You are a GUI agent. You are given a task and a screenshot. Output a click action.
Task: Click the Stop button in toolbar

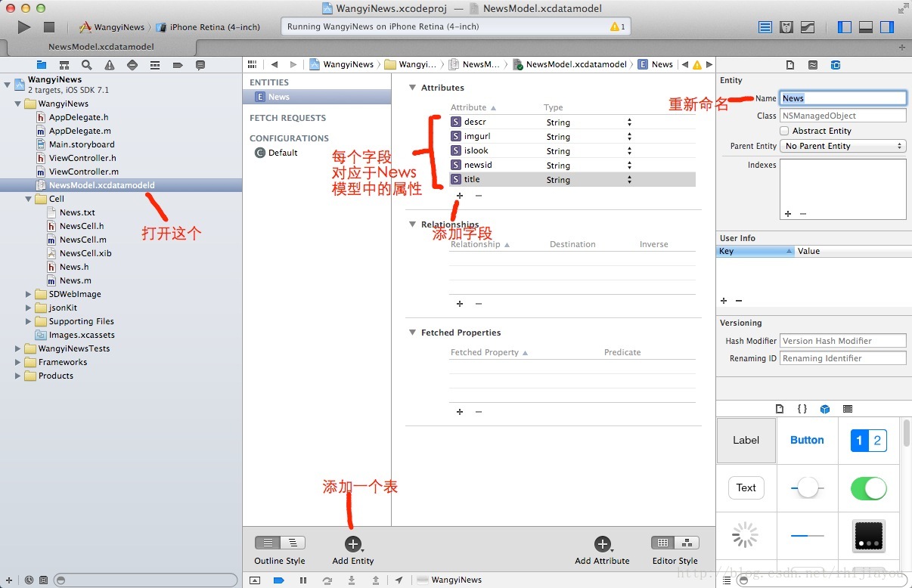coord(49,27)
